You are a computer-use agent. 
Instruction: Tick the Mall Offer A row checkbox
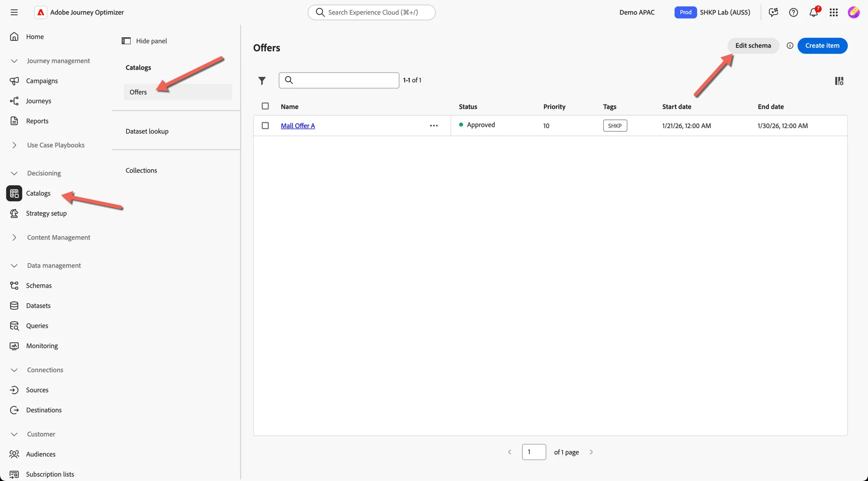(265, 126)
